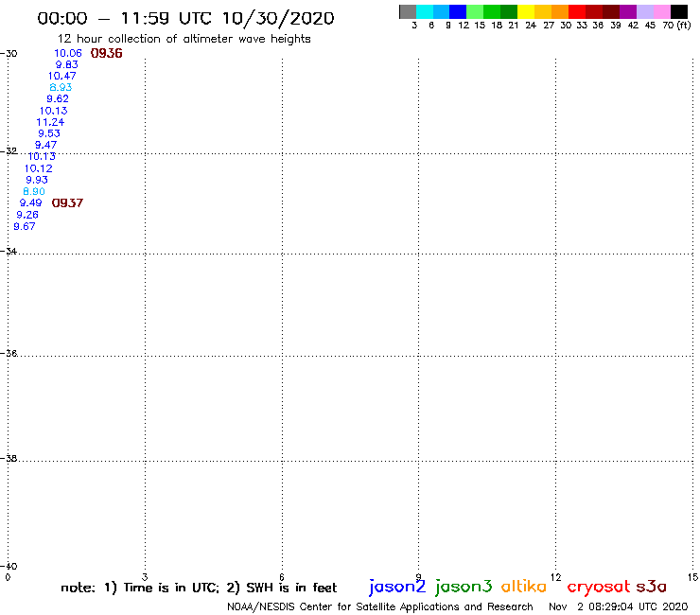Image resolution: width=700 pixels, height=615 pixels.
Task: Click the -38 latitude axis label
Action: (x=9, y=458)
